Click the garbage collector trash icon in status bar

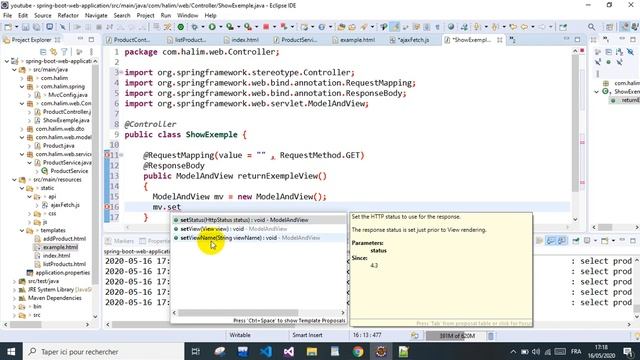click(x=491, y=336)
